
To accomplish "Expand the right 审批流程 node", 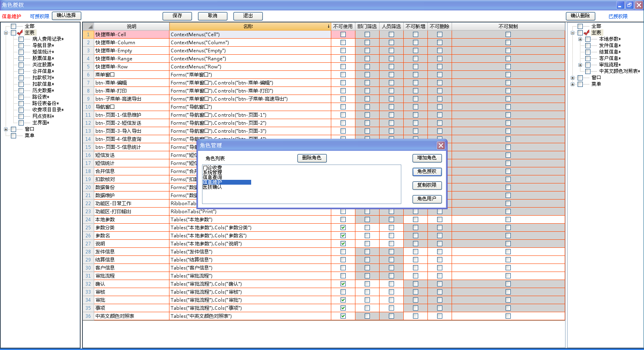I will pos(580,65).
